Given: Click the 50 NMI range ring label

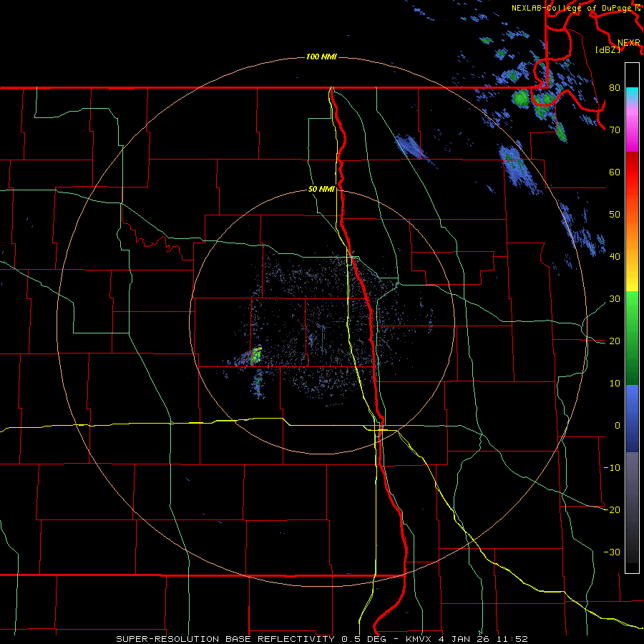Looking at the screenshot, I should (321, 190).
